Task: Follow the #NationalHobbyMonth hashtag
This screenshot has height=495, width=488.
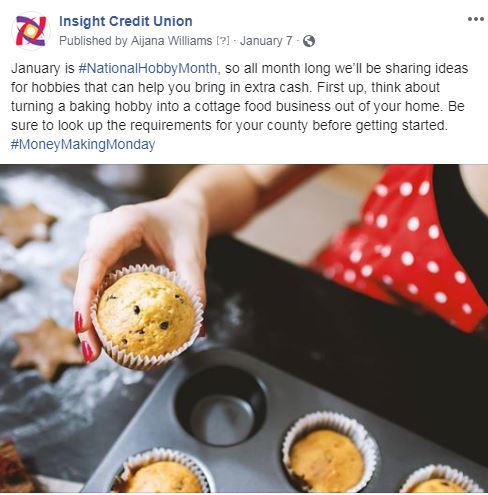Action: (x=148, y=68)
